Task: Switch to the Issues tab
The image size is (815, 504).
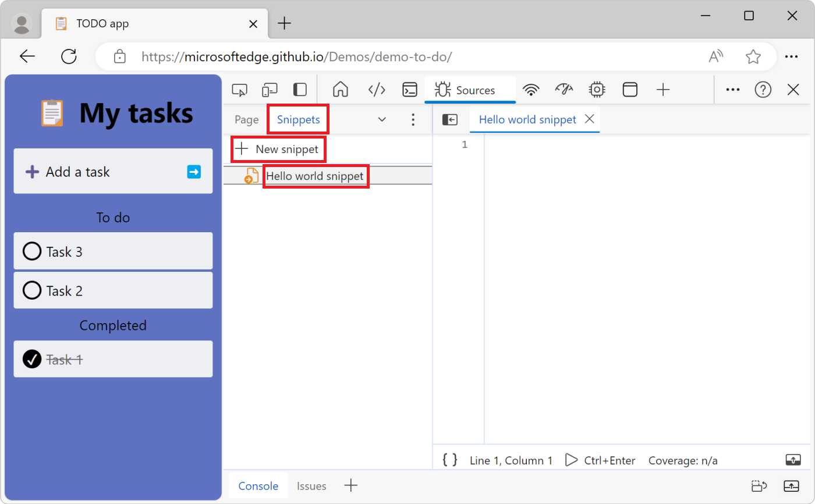Action: tap(311, 485)
